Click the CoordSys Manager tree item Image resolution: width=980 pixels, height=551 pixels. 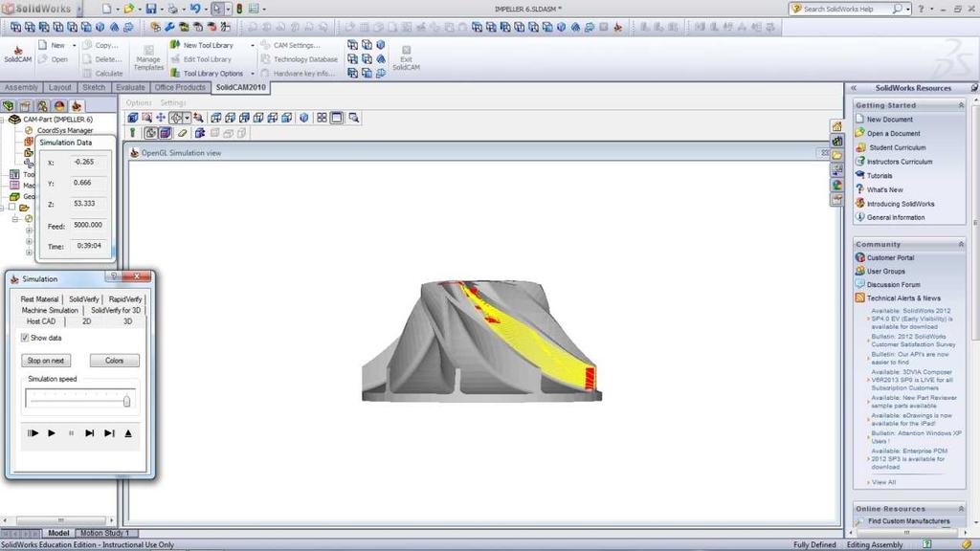[64, 130]
